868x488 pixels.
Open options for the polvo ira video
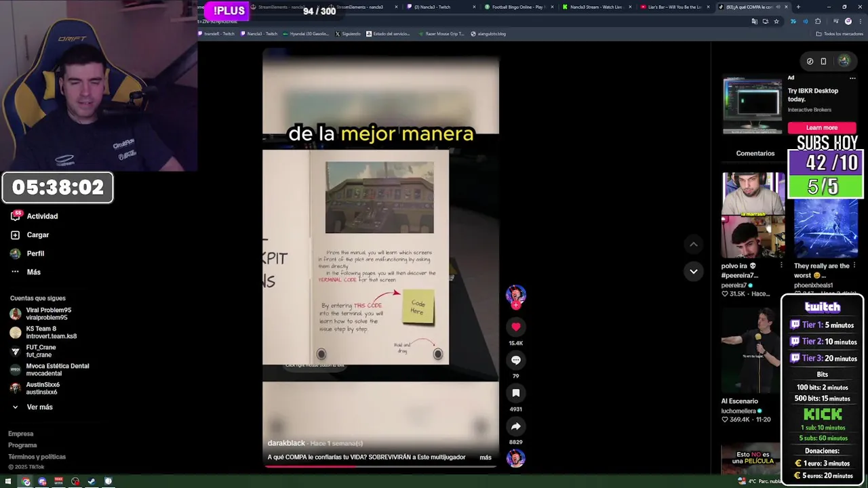(781, 266)
